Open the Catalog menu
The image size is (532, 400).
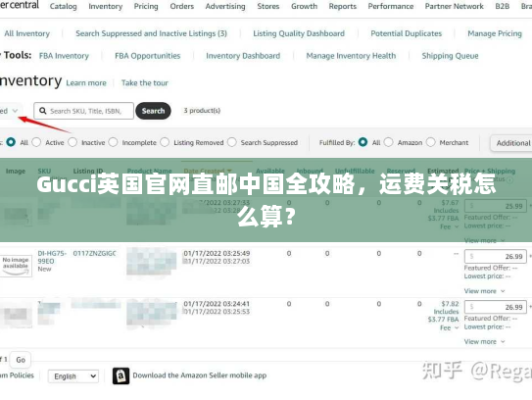(63, 6)
